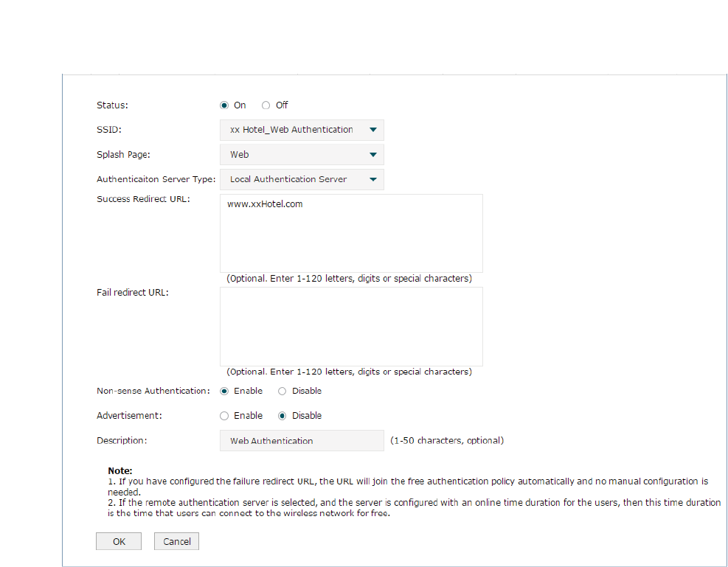
Task: Click the 'Authenticaiton Server Type:' label
Action: click(156, 179)
